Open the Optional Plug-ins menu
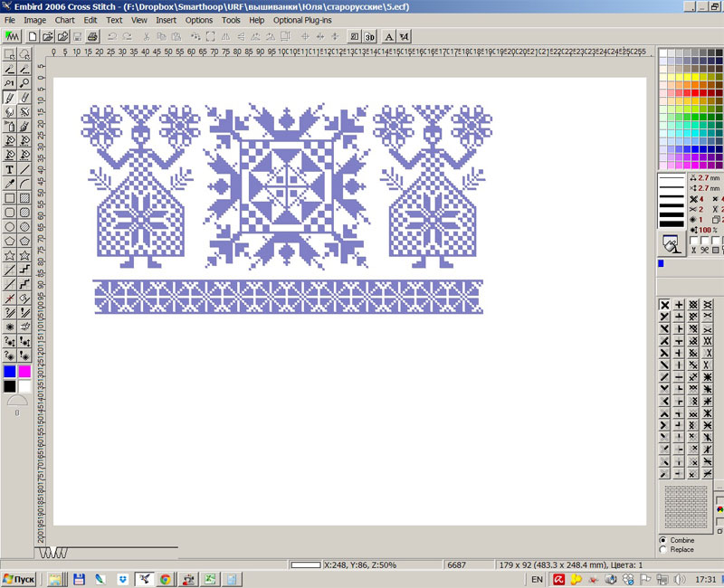This screenshot has width=724, height=588. click(x=302, y=20)
